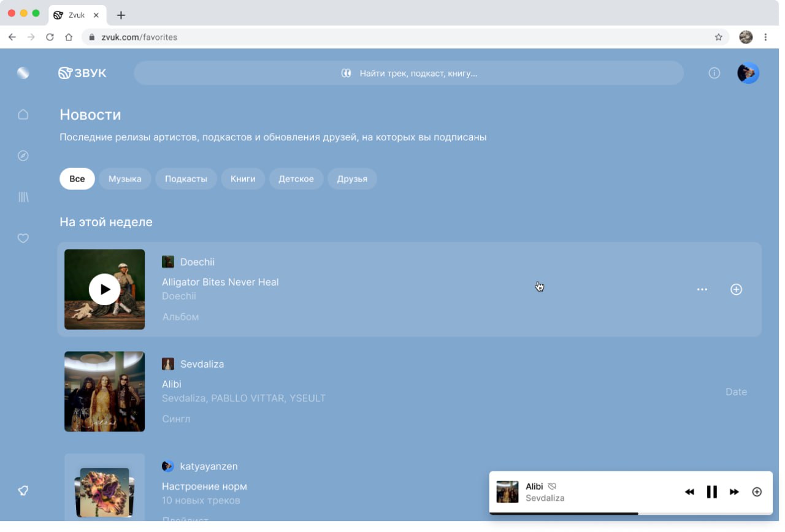
Task: Click the katyayanzen avatar beside the username
Action: click(168, 466)
